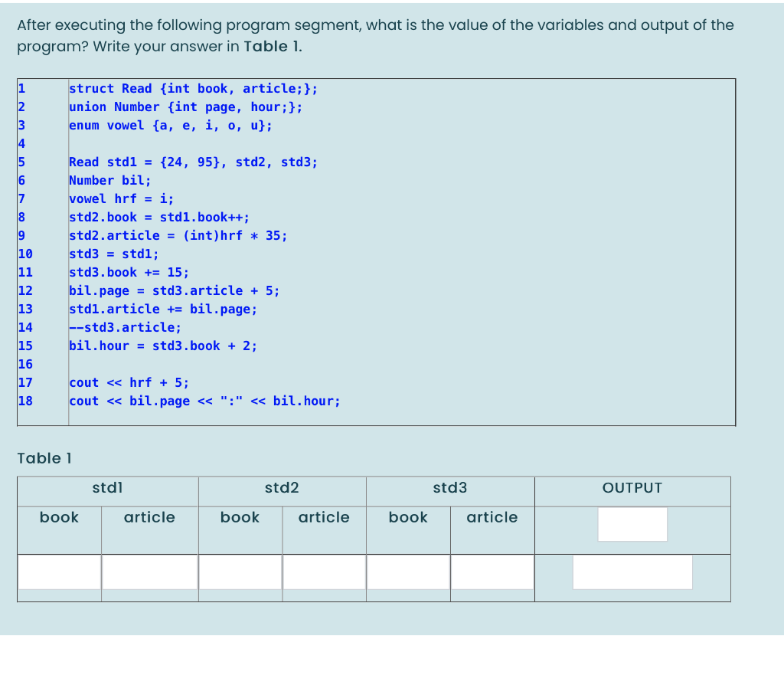Image resolution: width=784 pixels, height=675 pixels.
Task: Select the struct Read declaration on line 1
Action: pyautogui.click(x=194, y=88)
